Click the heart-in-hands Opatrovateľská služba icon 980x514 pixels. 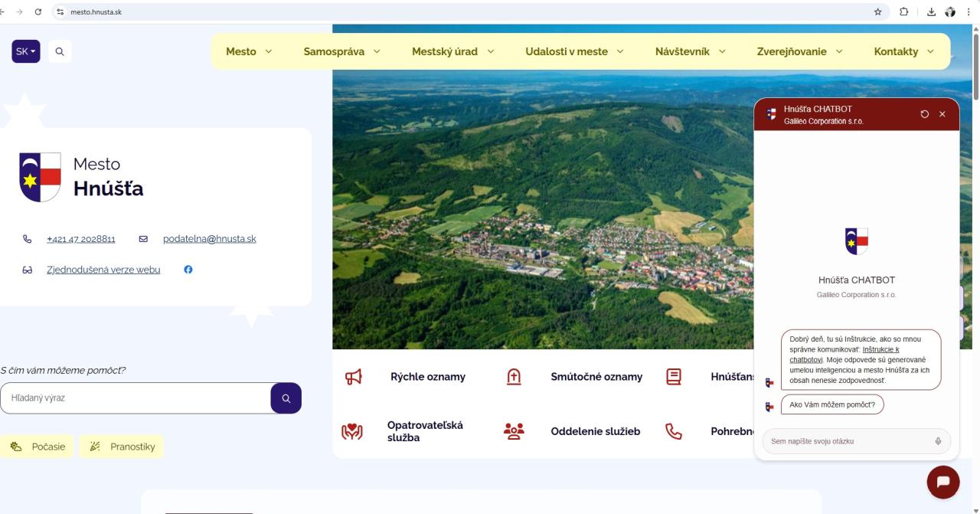coord(352,431)
